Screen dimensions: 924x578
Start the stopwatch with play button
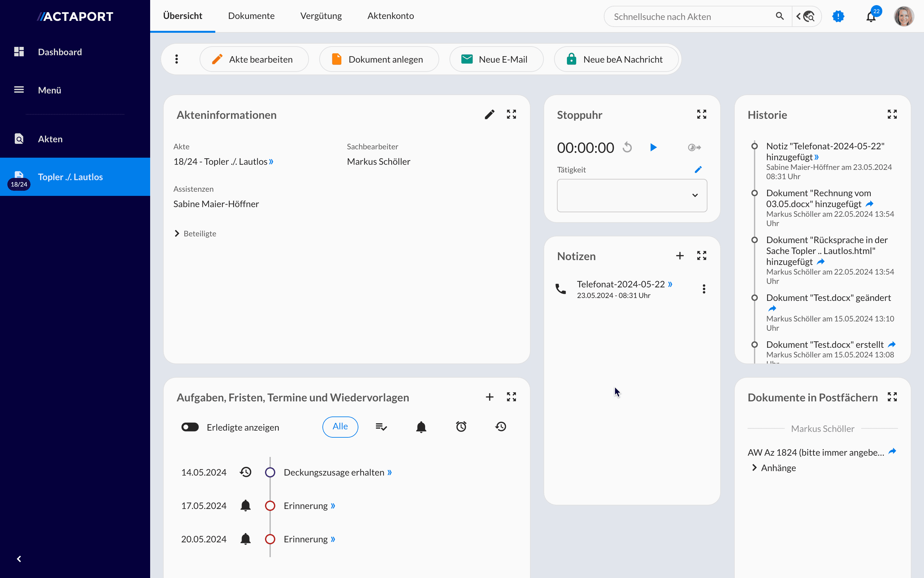tap(653, 147)
